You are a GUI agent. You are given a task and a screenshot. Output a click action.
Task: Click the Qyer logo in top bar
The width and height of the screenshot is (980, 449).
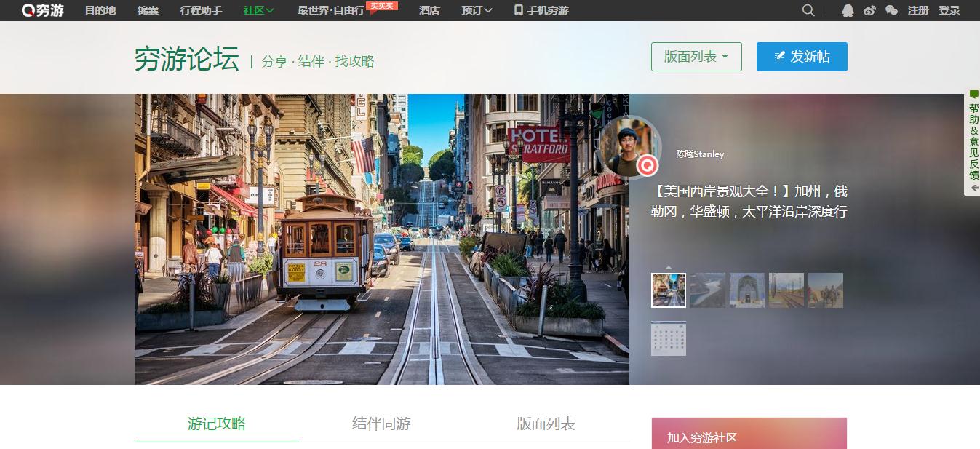pyautogui.click(x=43, y=10)
